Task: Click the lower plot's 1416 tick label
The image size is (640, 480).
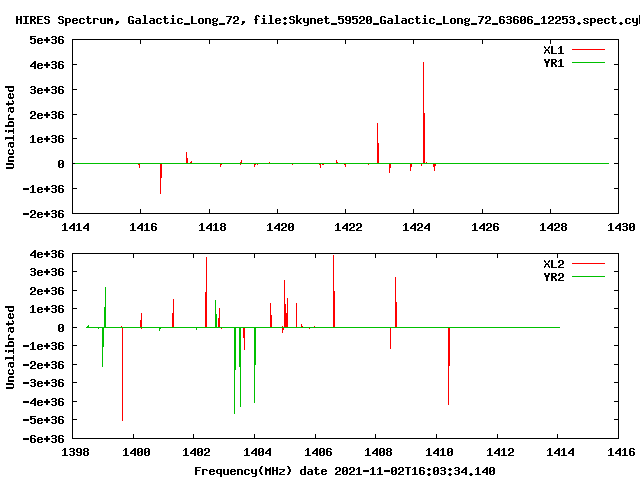Action: (x=621, y=452)
